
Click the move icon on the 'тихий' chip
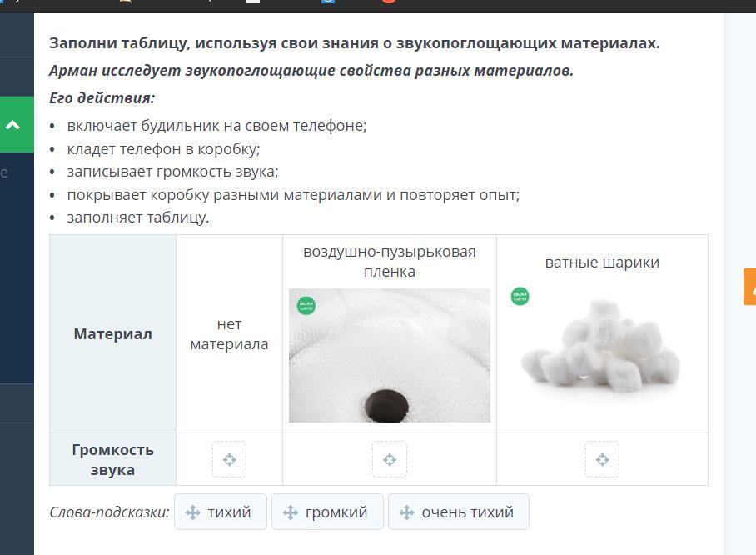pos(192,512)
